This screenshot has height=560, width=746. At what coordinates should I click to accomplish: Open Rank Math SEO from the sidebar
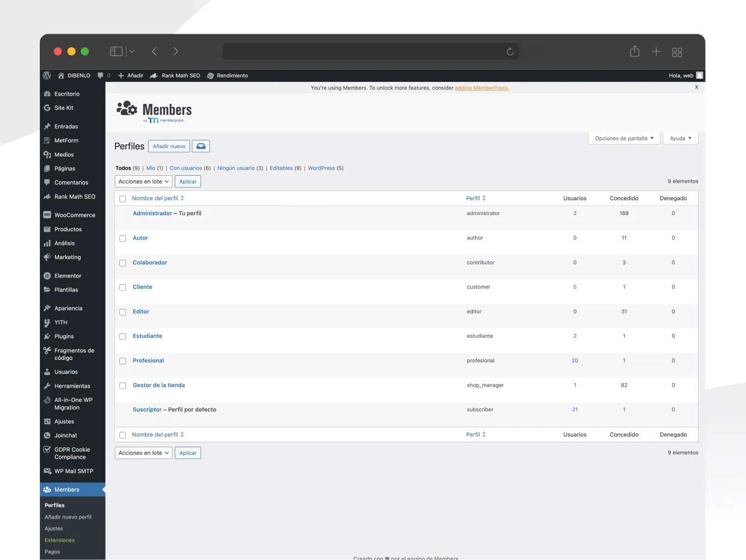point(74,196)
